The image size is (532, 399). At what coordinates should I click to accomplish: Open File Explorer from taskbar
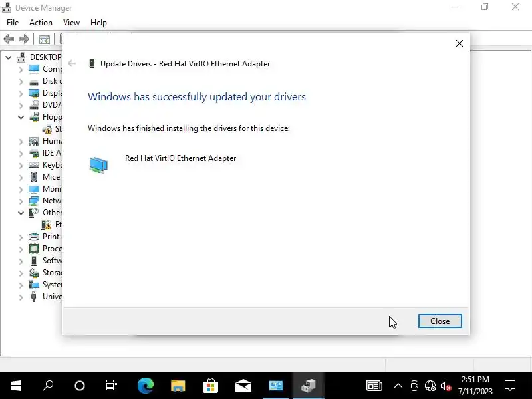[178, 386]
